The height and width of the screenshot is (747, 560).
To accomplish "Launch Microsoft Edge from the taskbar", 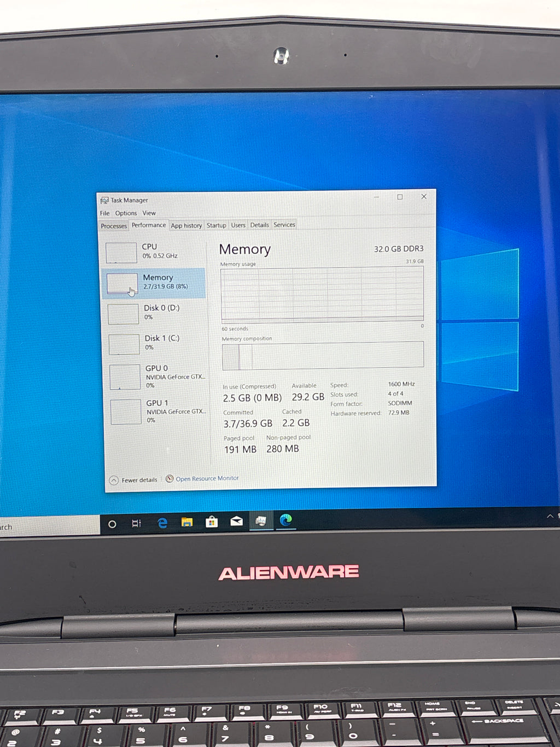I will pos(286,520).
